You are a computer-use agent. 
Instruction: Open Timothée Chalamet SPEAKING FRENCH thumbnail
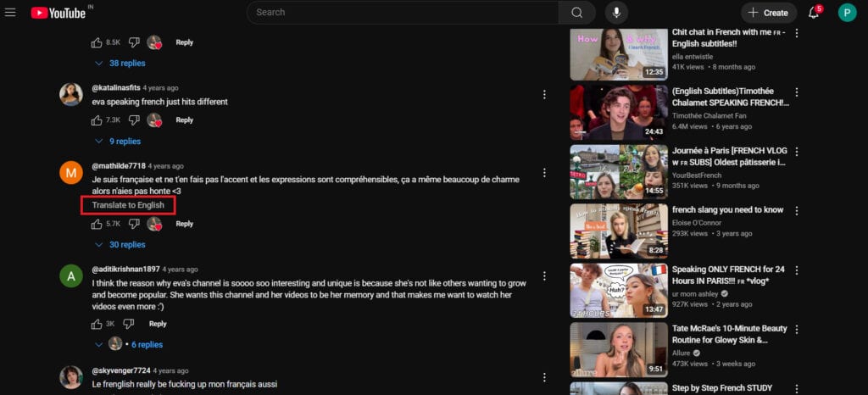619,112
